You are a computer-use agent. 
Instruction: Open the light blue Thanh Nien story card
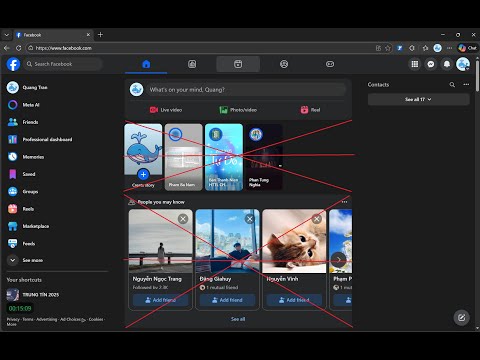224,157
